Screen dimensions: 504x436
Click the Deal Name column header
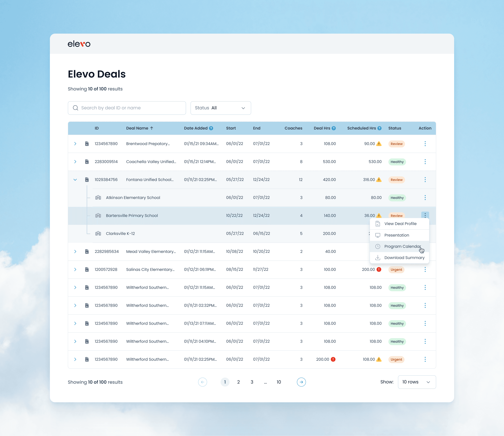click(x=137, y=128)
